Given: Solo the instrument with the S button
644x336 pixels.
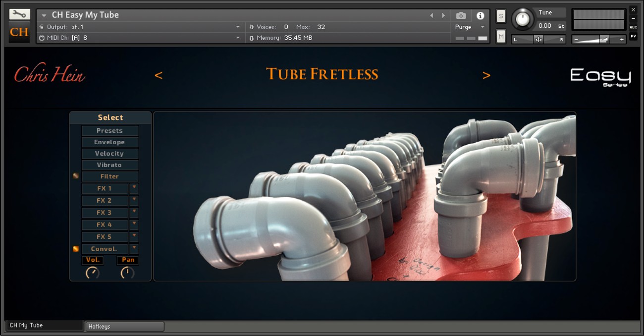Looking at the screenshot, I should [501, 16].
